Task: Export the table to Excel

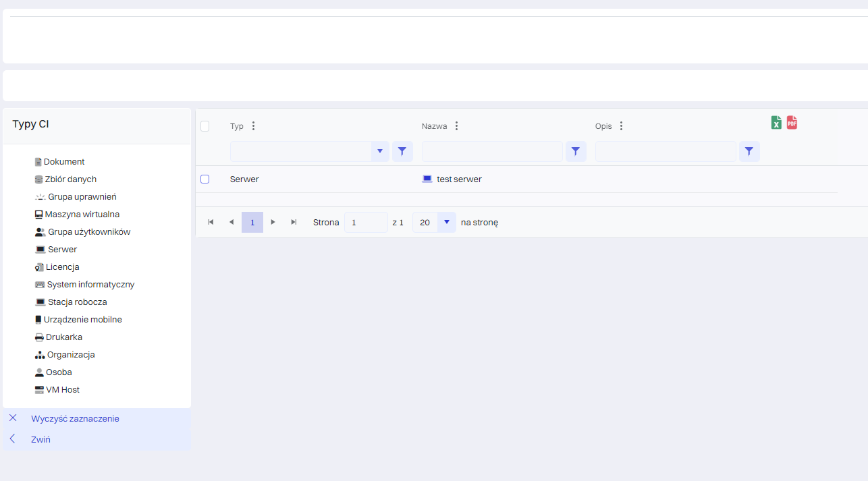Action: pyautogui.click(x=776, y=123)
